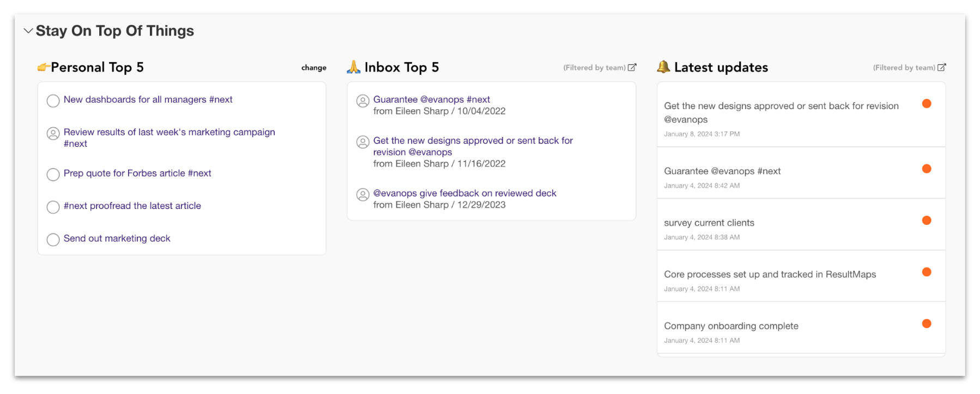Check off New dashboards for all managers
The width and height of the screenshot is (980, 394).
click(53, 101)
